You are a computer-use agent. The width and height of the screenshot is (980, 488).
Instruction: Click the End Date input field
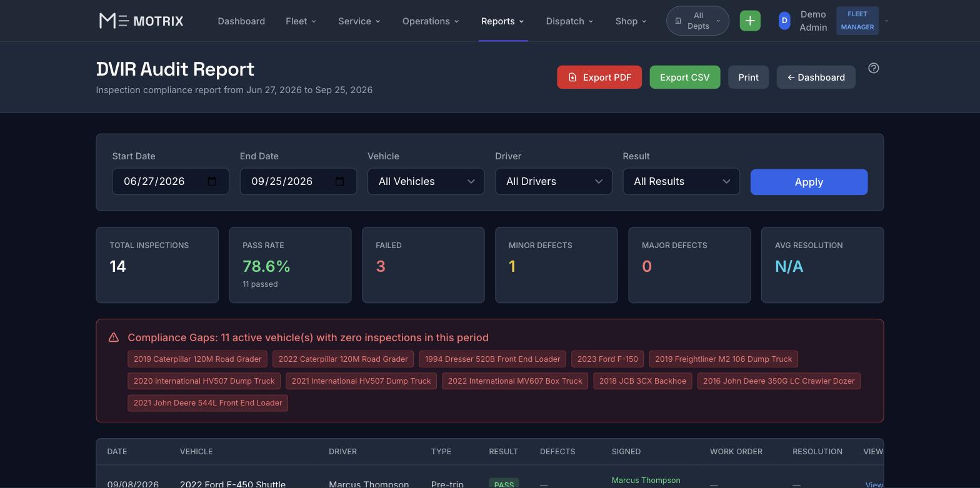coord(298,181)
